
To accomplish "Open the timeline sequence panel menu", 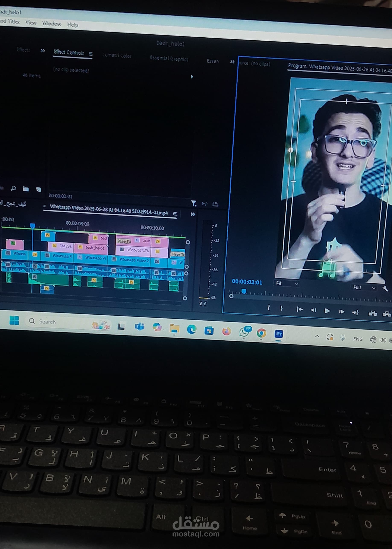I will coord(175,214).
